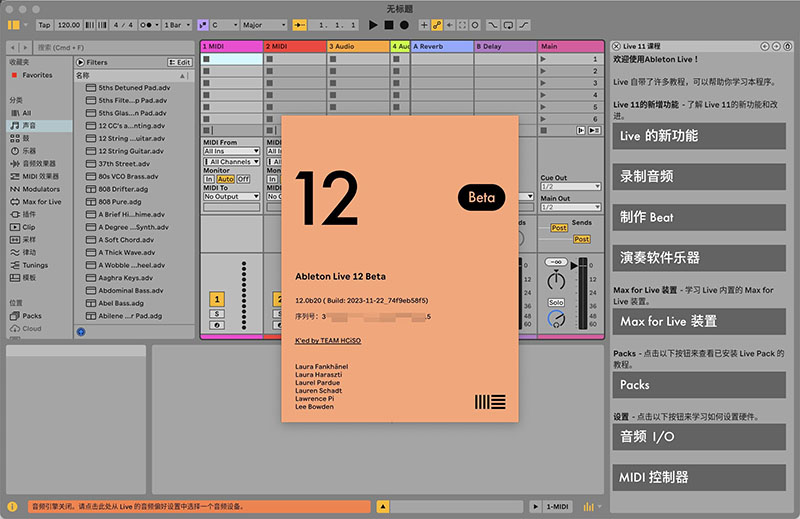Open the Main Out 1/2 dropdown
This screenshot has width=800, height=519.
click(x=570, y=207)
